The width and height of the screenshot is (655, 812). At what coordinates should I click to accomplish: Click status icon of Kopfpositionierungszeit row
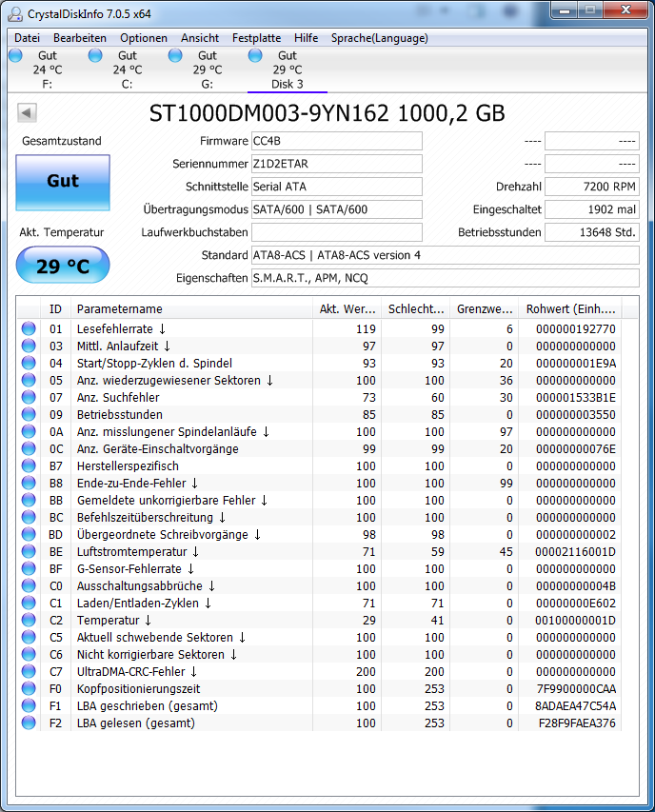(x=29, y=688)
